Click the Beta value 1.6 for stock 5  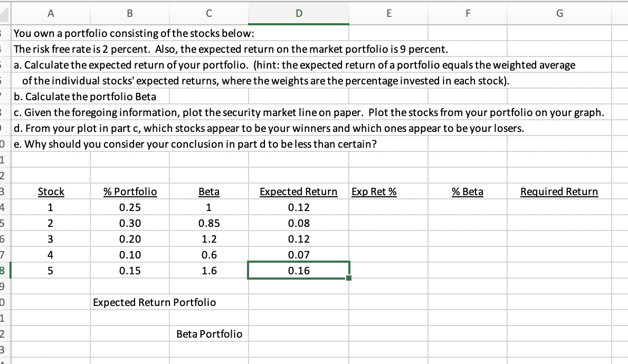[208, 271]
